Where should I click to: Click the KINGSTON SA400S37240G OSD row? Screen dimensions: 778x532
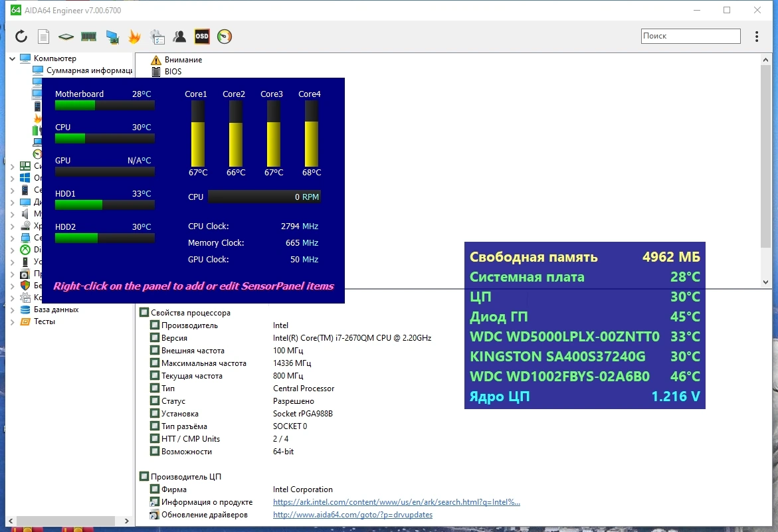[585, 357]
